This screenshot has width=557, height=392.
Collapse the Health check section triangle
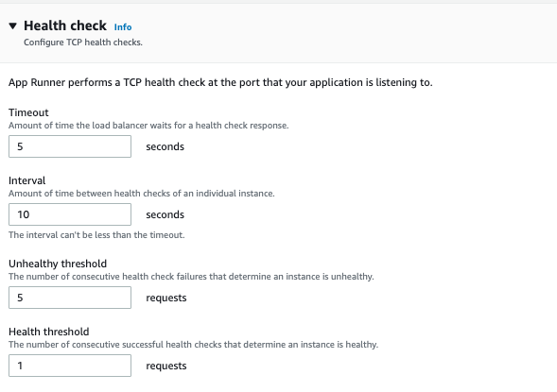click(13, 26)
